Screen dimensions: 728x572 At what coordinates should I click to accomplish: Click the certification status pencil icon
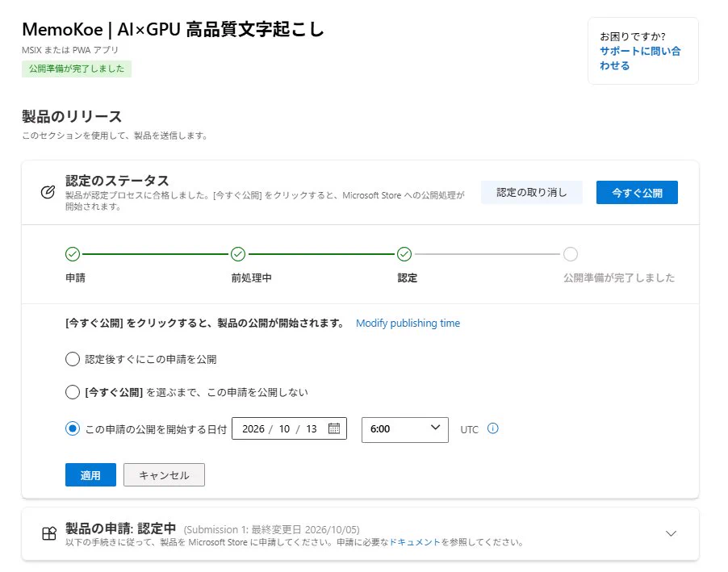(48, 192)
